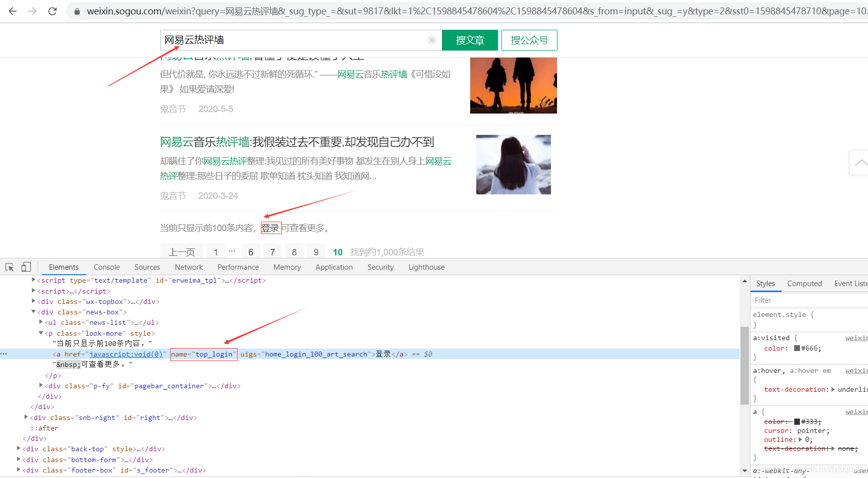Jump to results page 1

[x=216, y=252]
